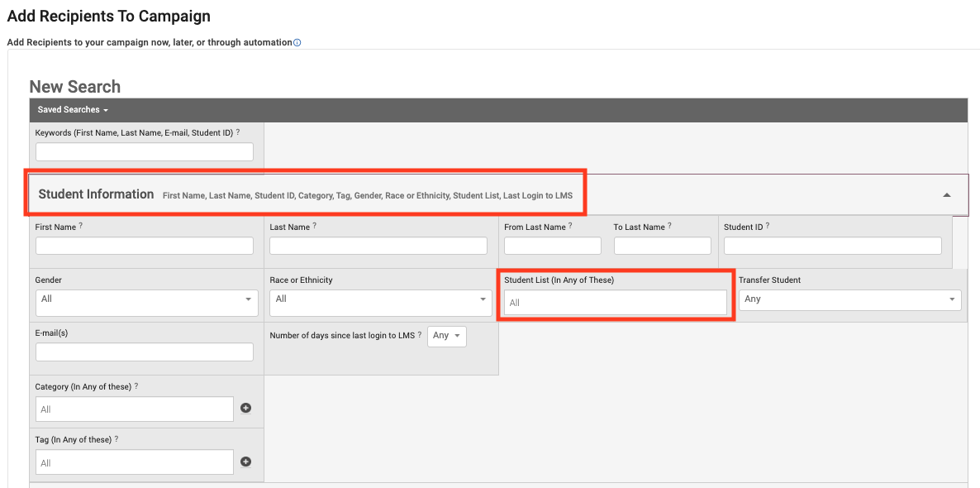The height and width of the screenshot is (488, 980).
Task: Click the Student ID input field
Action: click(x=832, y=246)
